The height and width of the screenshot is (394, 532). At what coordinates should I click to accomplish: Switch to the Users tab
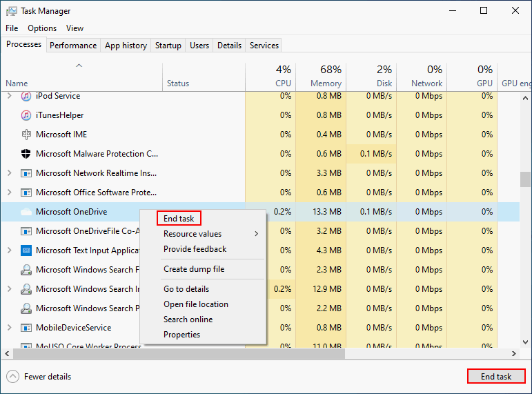(199, 46)
